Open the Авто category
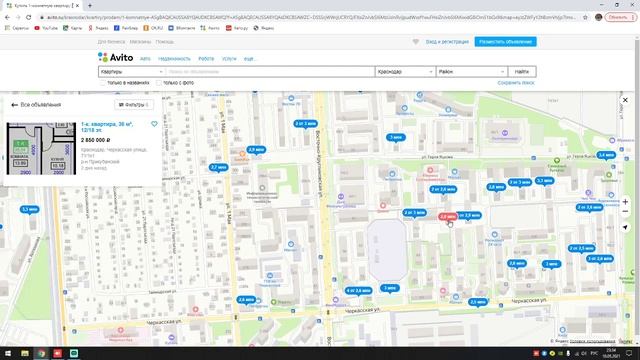The height and width of the screenshot is (360, 640). (x=145, y=59)
